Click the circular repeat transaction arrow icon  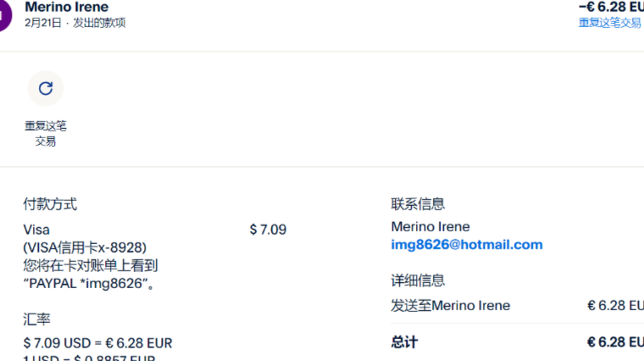pos(46,87)
